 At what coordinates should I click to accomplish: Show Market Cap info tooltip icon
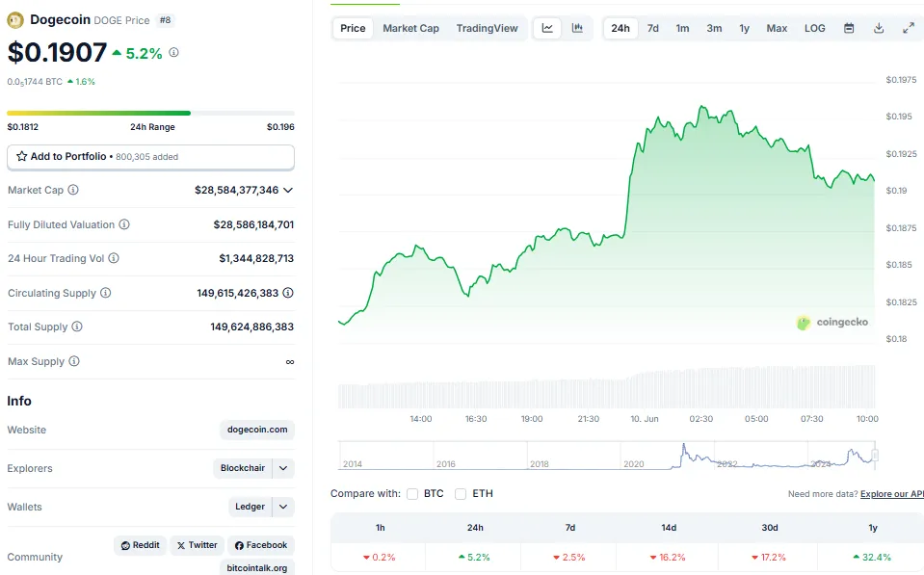coord(73,190)
